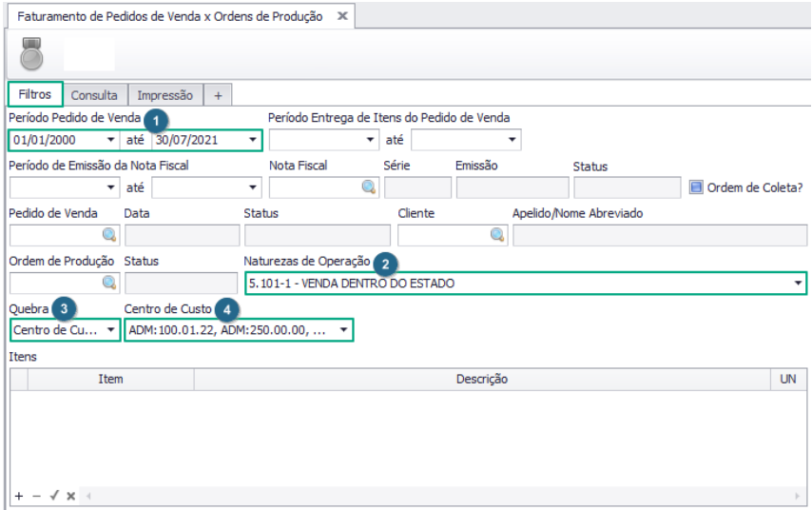Add a new item row with plus icon
Image resolution: width=812 pixels, height=510 pixels.
click(18, 497)
